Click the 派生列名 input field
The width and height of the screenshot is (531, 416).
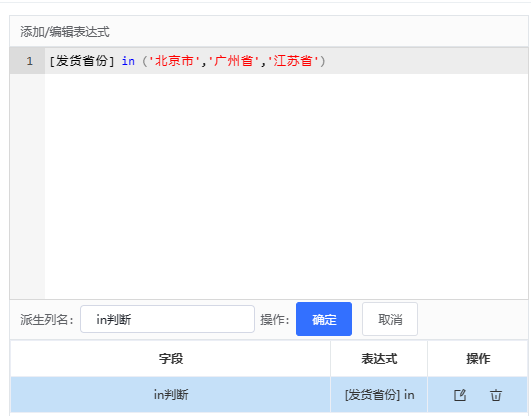coord(167,319)
